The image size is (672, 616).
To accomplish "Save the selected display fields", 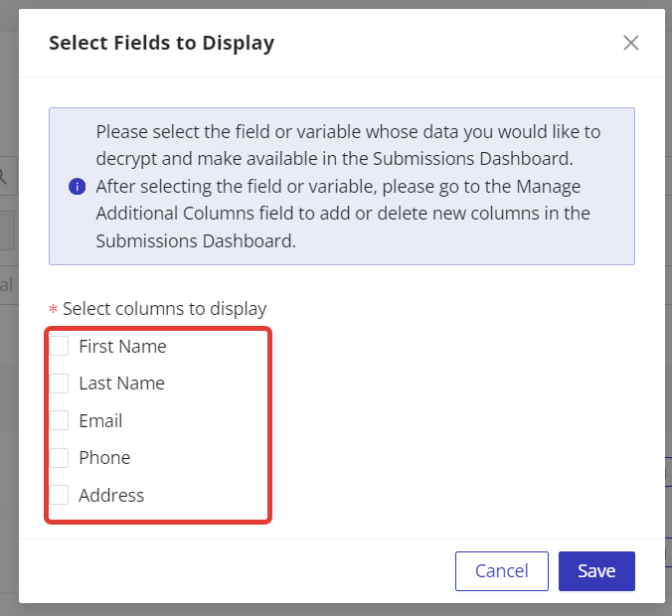I will point(596,571).
